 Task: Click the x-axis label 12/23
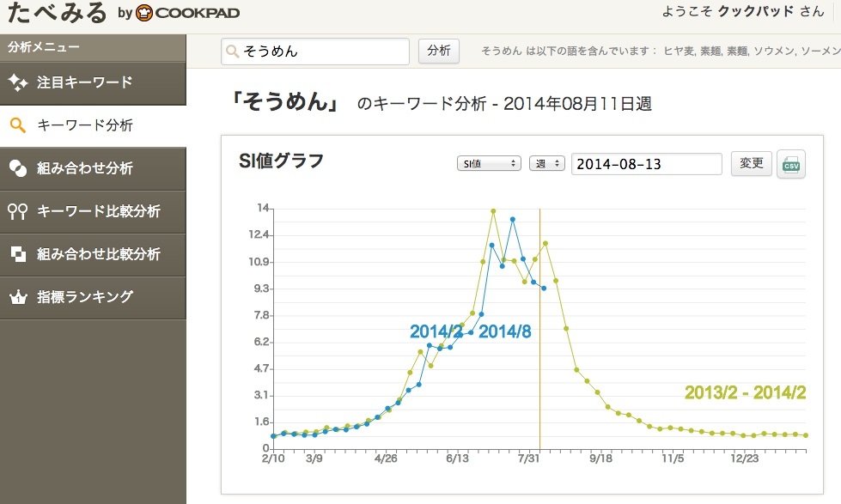[745, 459]
